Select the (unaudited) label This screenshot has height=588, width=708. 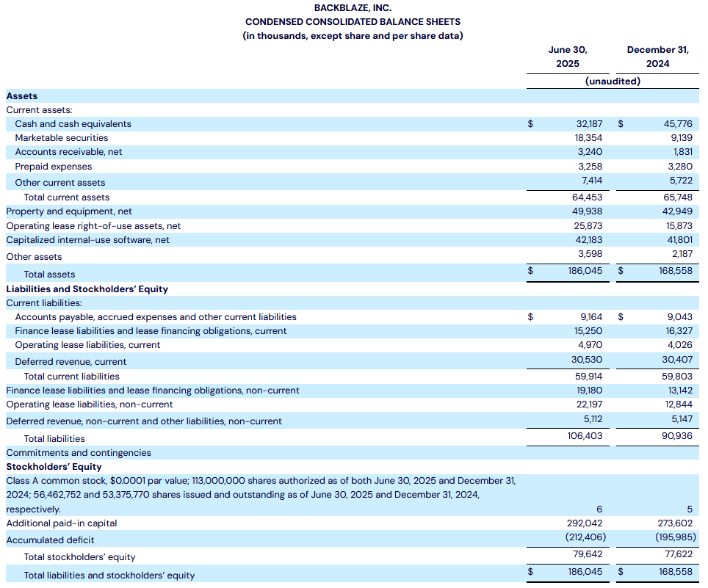click(613, 81)
